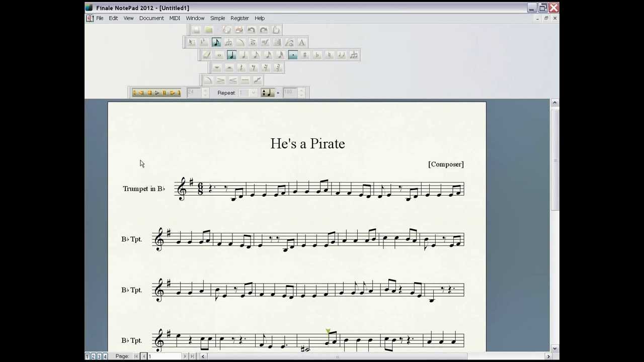Click the New document icon
Viewport: 644px width, 362px height.
click(196, 30)
